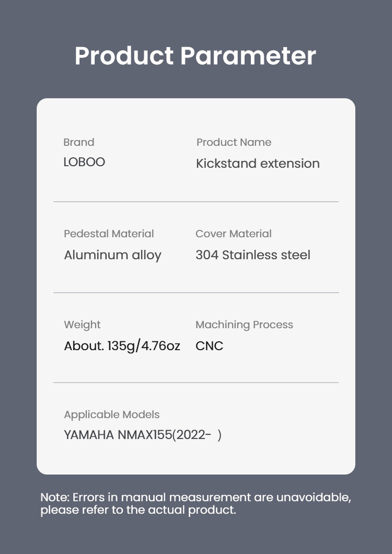The width and height of the screenshot is (392, 554).
Task: Select the "YAMAHA NMAX155(2022- )" model text
Action: 142,435
